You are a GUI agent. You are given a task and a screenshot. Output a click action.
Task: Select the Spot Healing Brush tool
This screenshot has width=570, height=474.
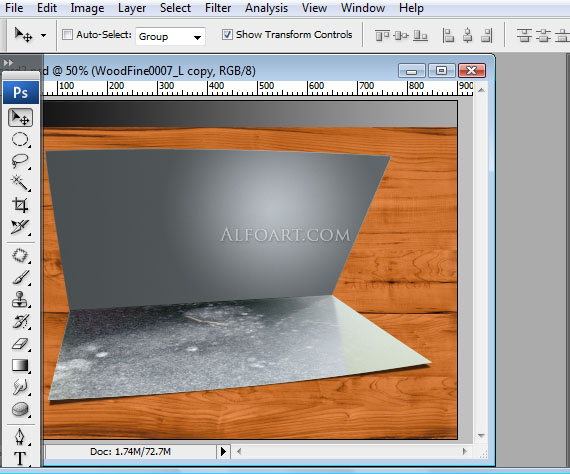pyautogui.click(x=20, y=256)
